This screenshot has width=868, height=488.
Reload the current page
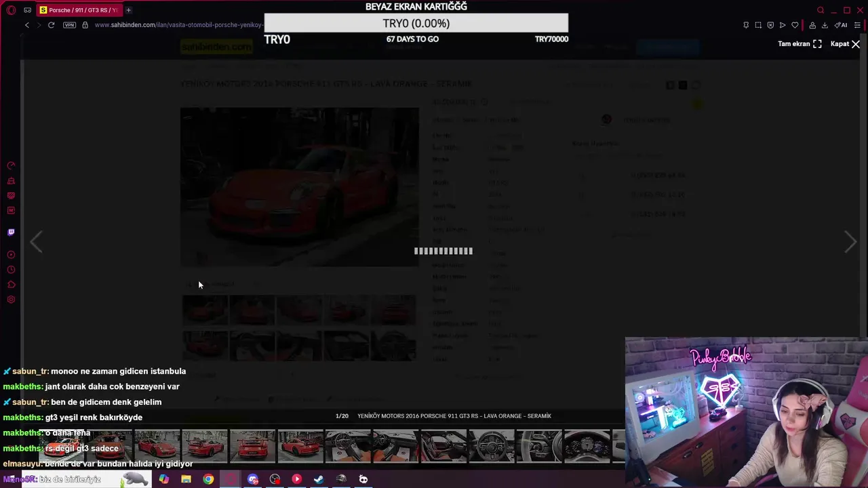click(x=51, y=25)
